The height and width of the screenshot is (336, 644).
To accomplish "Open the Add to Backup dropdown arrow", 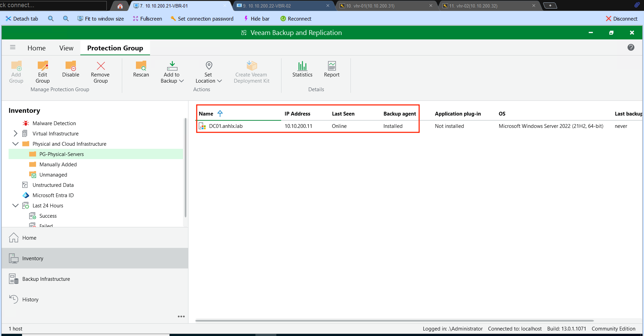I will 182,81.
